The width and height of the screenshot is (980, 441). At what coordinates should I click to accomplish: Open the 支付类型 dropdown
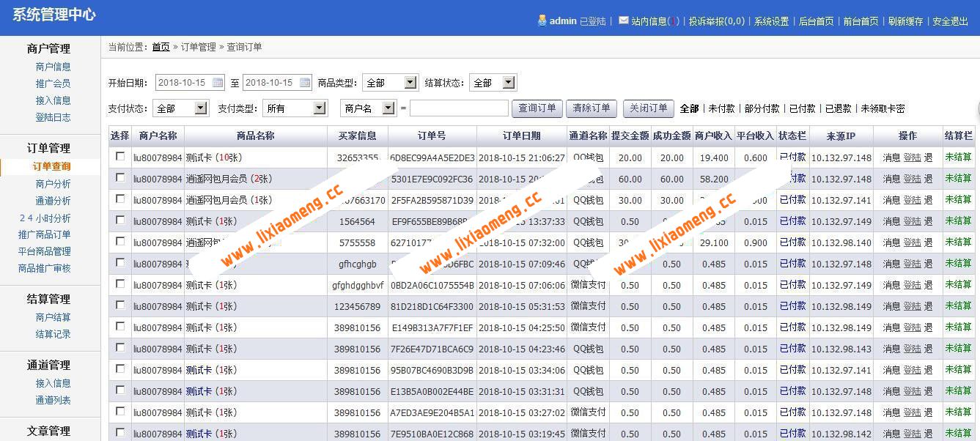pos(295,108)
